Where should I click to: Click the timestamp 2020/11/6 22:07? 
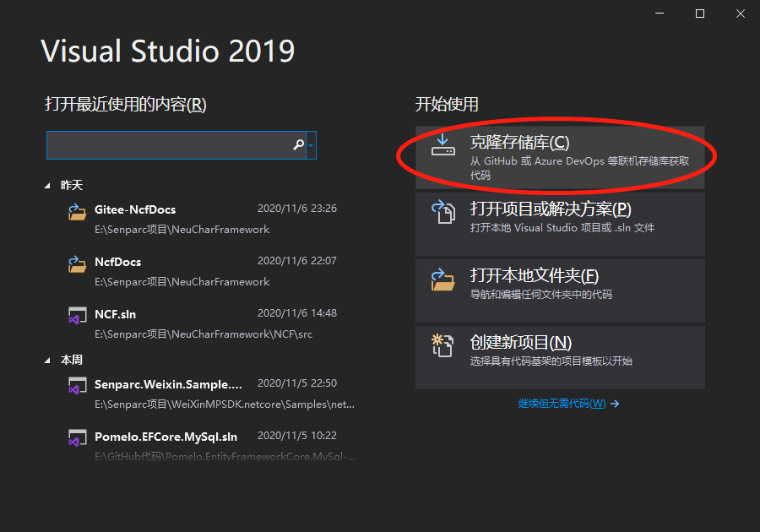(x=297, y=261)
